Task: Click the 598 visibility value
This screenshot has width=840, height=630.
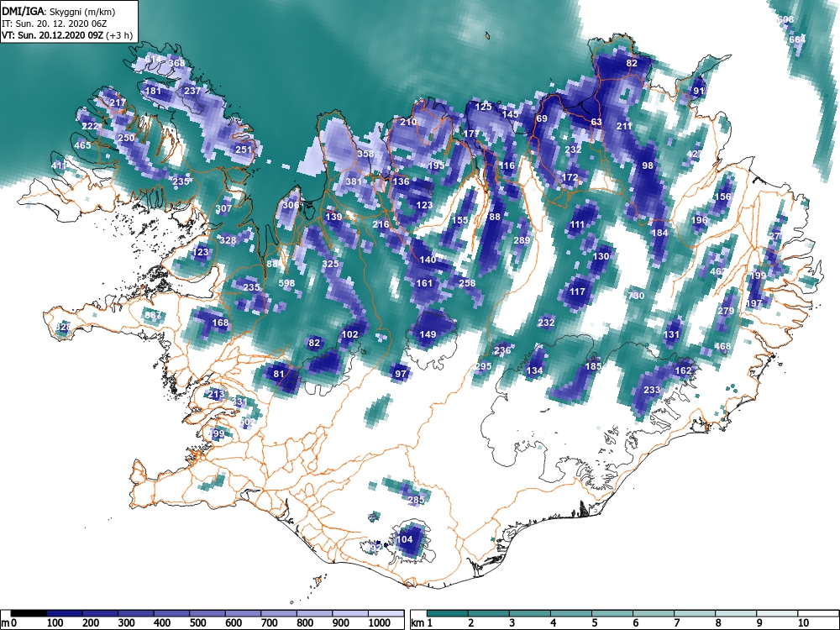Action: 286,283
